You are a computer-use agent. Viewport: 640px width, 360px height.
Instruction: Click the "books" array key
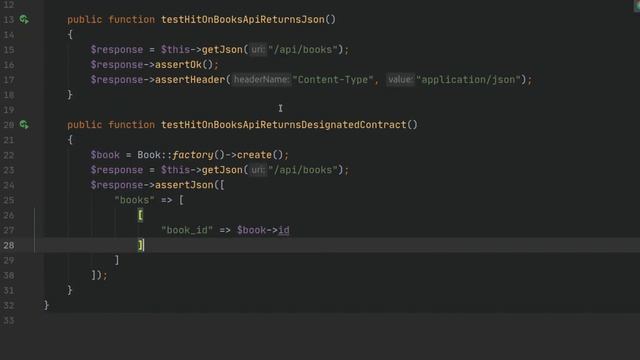(x=134, y=200)
